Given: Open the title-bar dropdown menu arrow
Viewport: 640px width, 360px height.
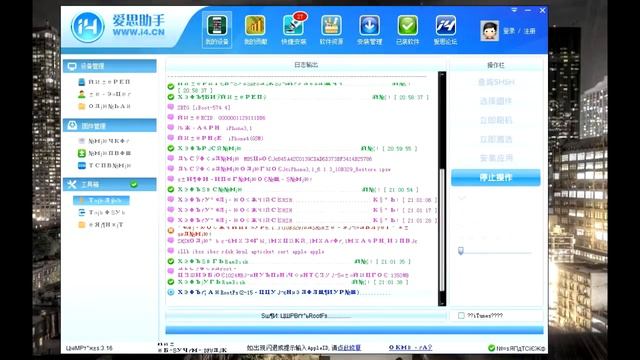Looking at the screenshot, I should [x=514, y=10].
